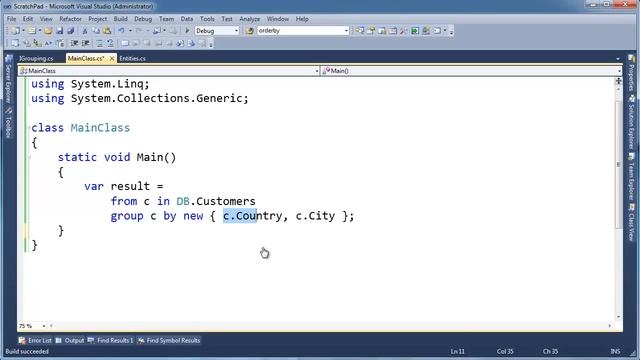Click the Display Object Member List icon
The image size is (640, 360).
15,43
